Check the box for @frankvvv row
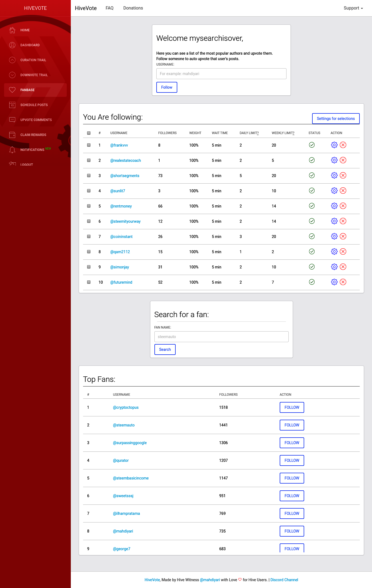 [x=89, y=145]
